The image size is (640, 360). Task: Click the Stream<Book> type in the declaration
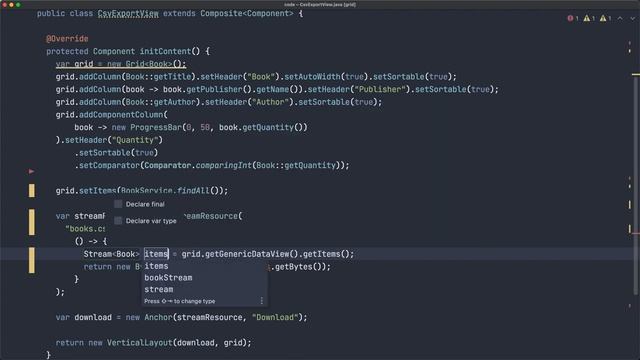pyautogui.click(x=111, y=254)
